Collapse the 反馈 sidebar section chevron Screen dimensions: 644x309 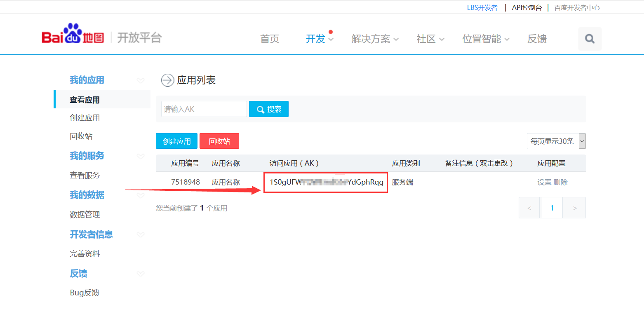(x=141, y=273)
